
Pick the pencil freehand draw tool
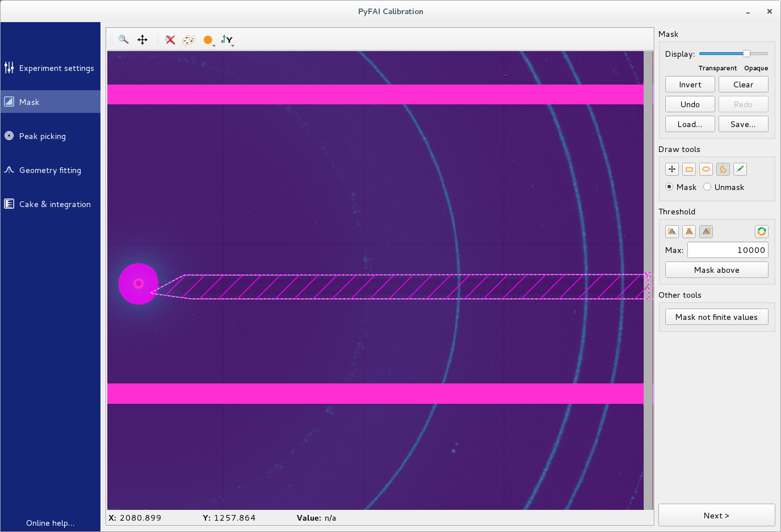point(740,169)
